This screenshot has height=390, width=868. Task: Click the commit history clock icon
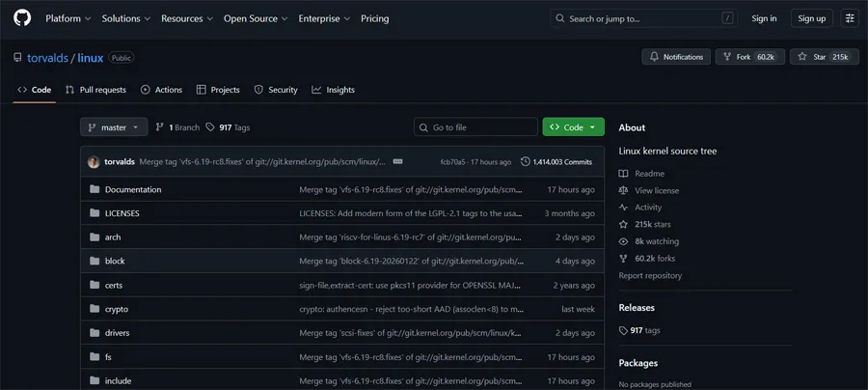click(x=526, y=162)
